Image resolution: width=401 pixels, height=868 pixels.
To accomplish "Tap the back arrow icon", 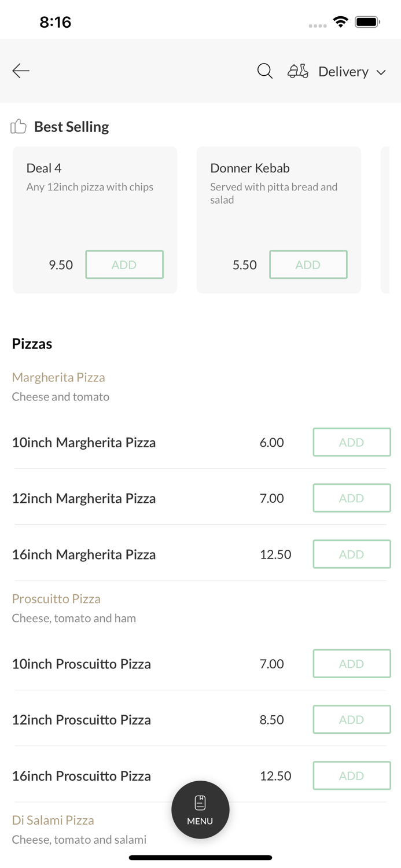I will click(21, 71).
